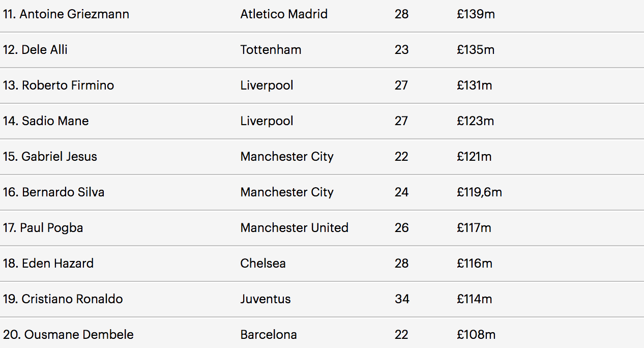The height and width of the screenshot is (348, 644).
Task: Select the Tottenham club text
Action: coord(271,50)
